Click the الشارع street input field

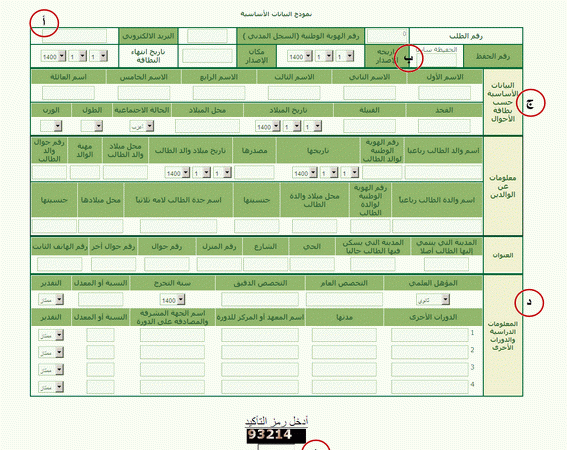tap(265, 264)
